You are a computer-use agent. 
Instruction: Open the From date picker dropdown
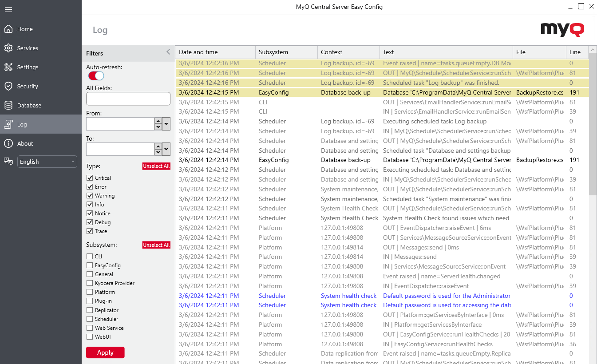[166, 124]
